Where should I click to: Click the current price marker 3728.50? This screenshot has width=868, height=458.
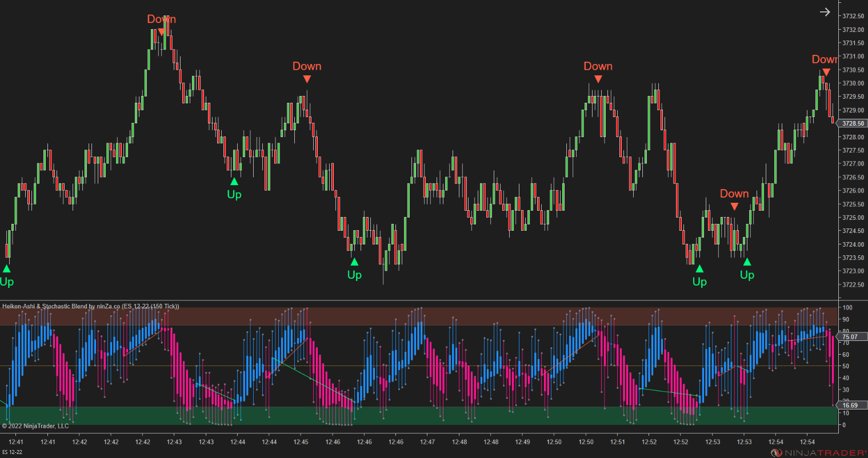click(851, 123)
